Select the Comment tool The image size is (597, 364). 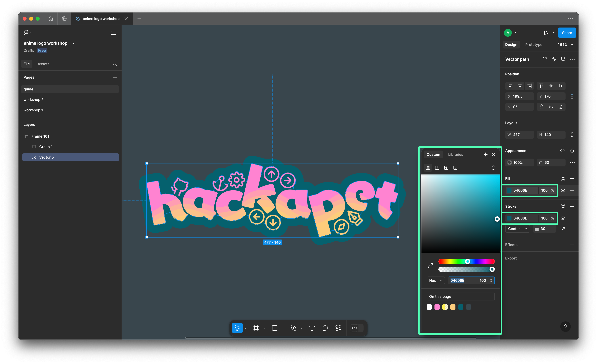pos(325,328)
